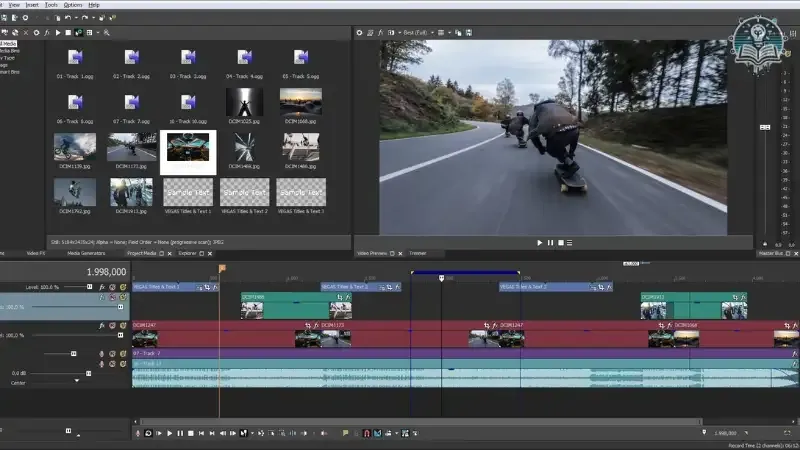Mute the first video track (Level 100%)
Viewport: 800px width, 450px height.
pos(112,287)
